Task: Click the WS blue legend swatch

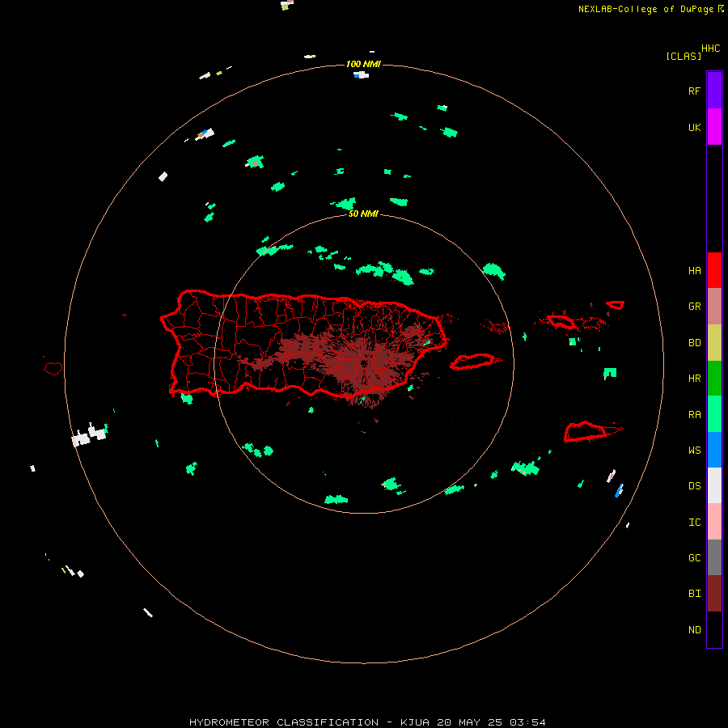Action: click(x=714, y=450)
